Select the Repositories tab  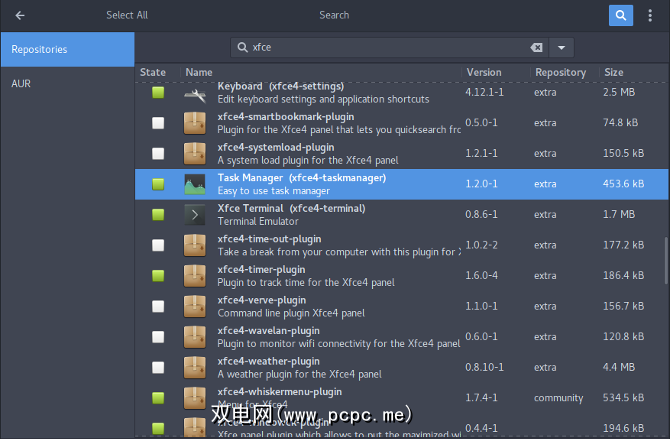click(x=68, y=50)
